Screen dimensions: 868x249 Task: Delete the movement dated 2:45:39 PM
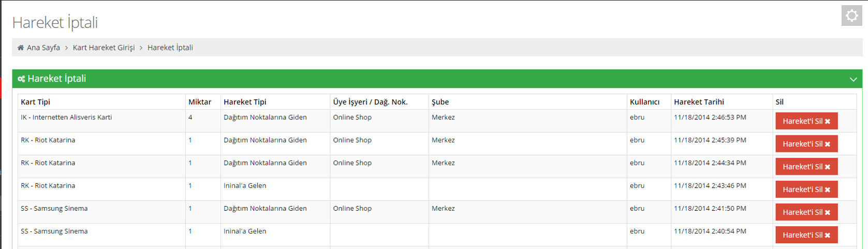pyautogui.click(x=806, y=144)
